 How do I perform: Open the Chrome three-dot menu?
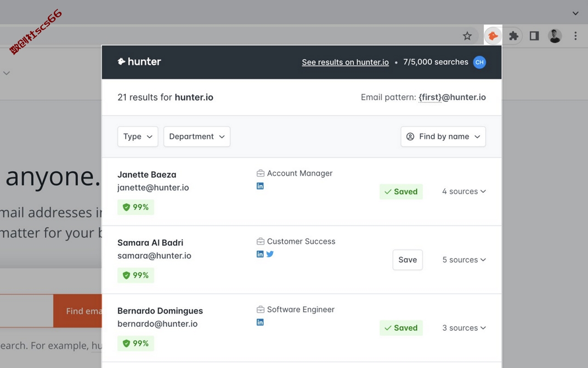[576, 36]
